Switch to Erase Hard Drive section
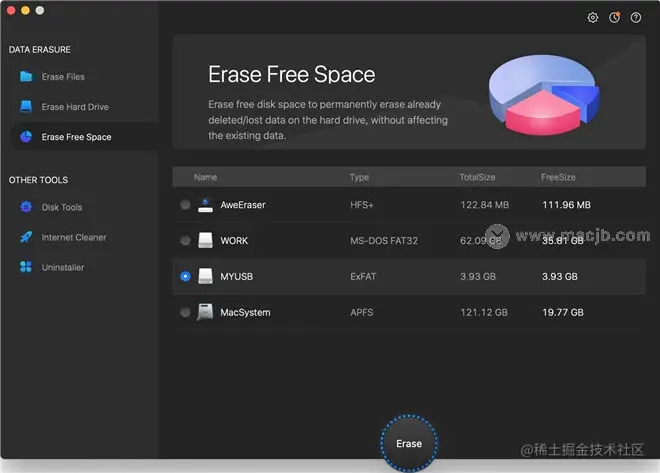 coord(84,106)
